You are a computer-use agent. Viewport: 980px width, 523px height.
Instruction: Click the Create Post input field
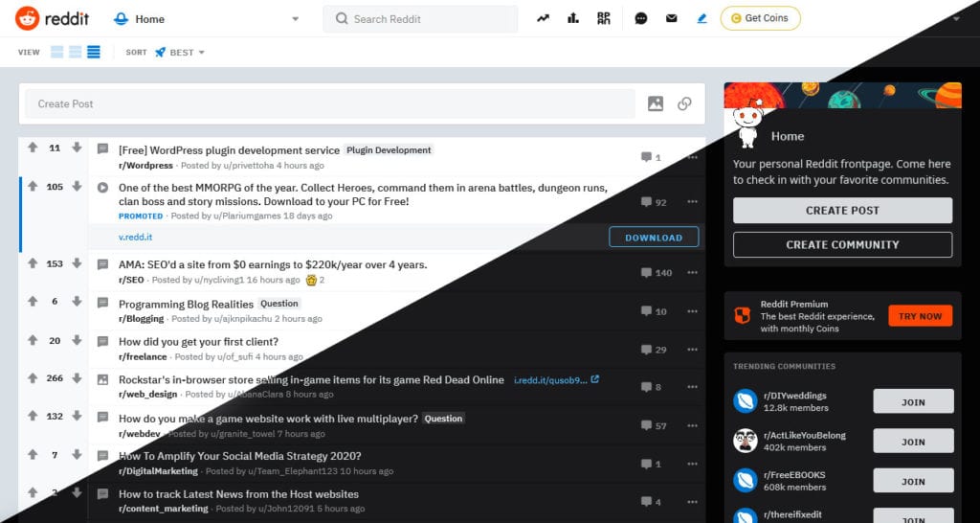(x=330, y=103)
